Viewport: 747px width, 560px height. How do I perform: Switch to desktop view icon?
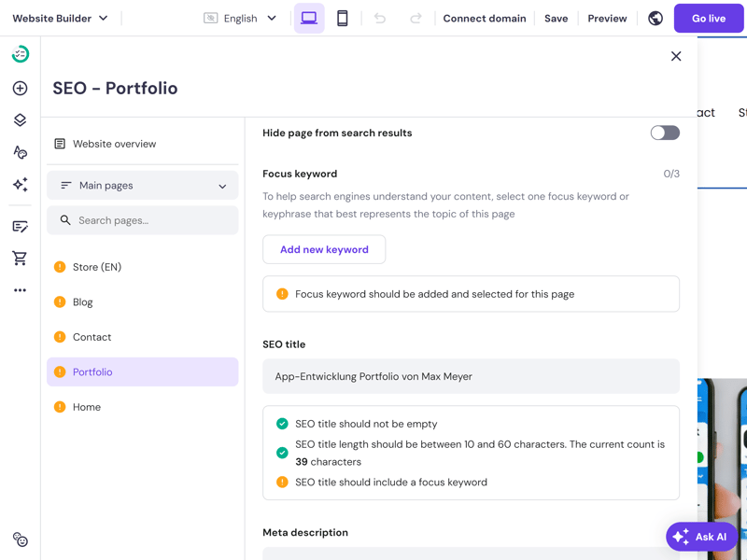309,18
